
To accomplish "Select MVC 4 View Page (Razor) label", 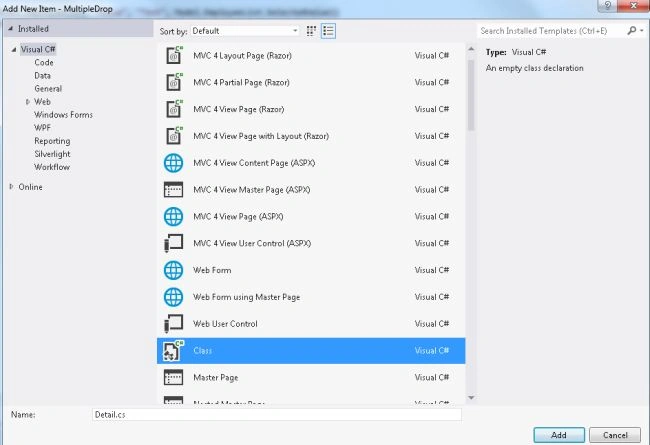I will 239,109.
